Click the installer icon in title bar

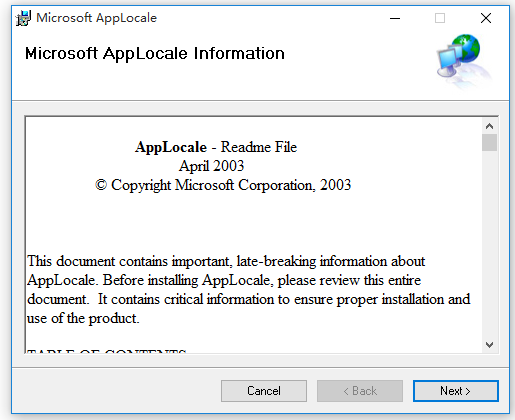(x=23, y=18)
